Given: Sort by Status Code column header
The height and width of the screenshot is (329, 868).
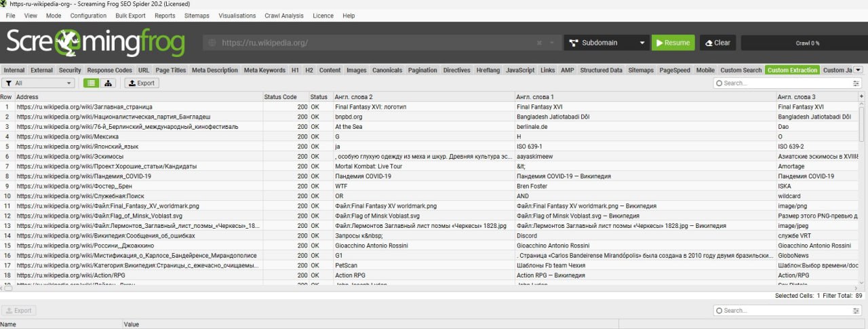Looking at the screenshot, I should click(x=280, y=97).
